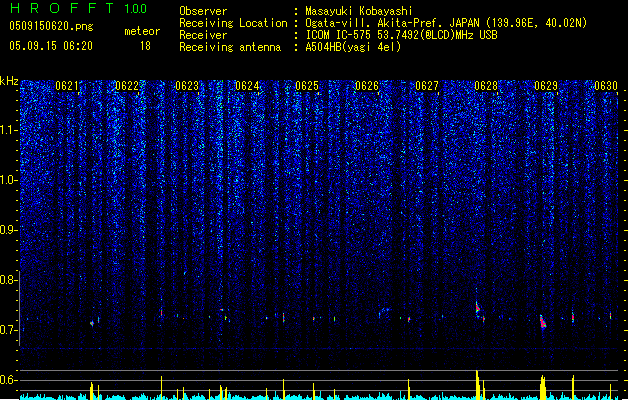This screenshot has height=400, width=629.
Task: Select the filename 0509150620.png
Action: coord(51,26)
